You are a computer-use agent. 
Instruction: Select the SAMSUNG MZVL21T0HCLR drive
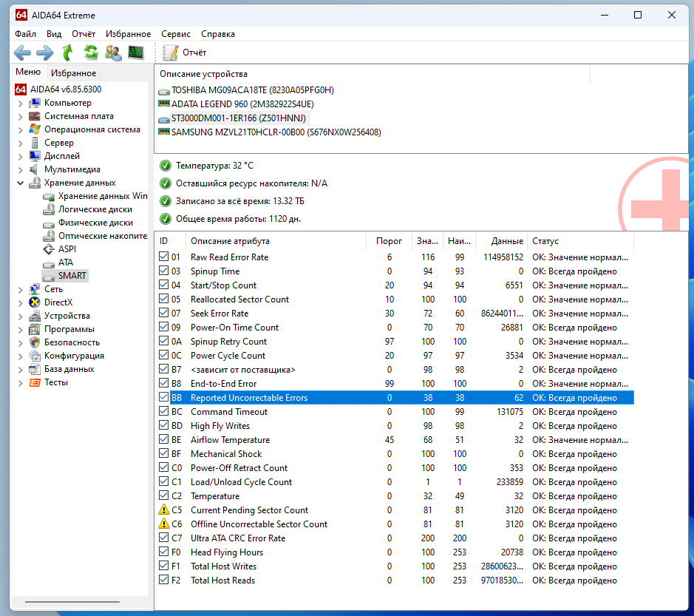coord(276,132)
